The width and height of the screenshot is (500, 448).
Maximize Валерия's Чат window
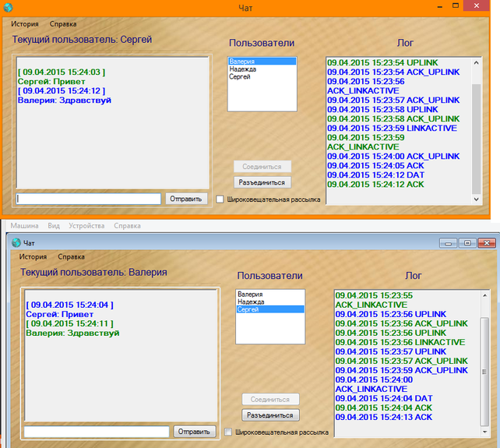point(467,243)
